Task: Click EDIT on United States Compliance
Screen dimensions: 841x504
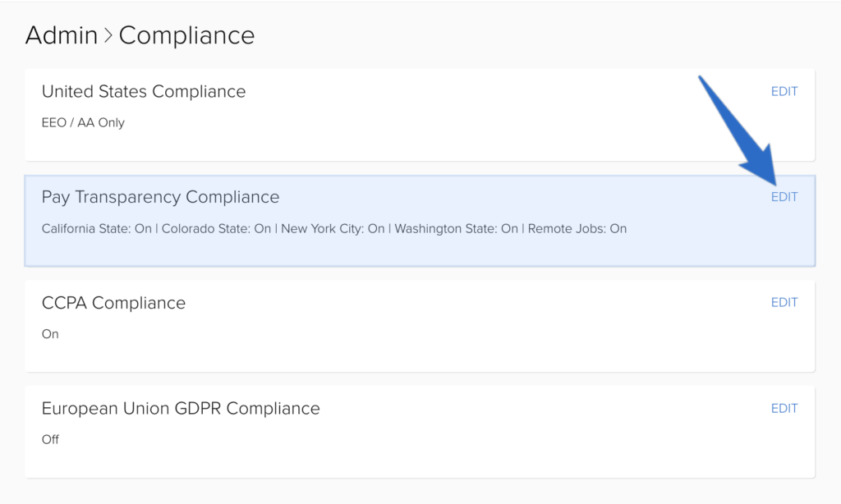Action: click(784, 91)
